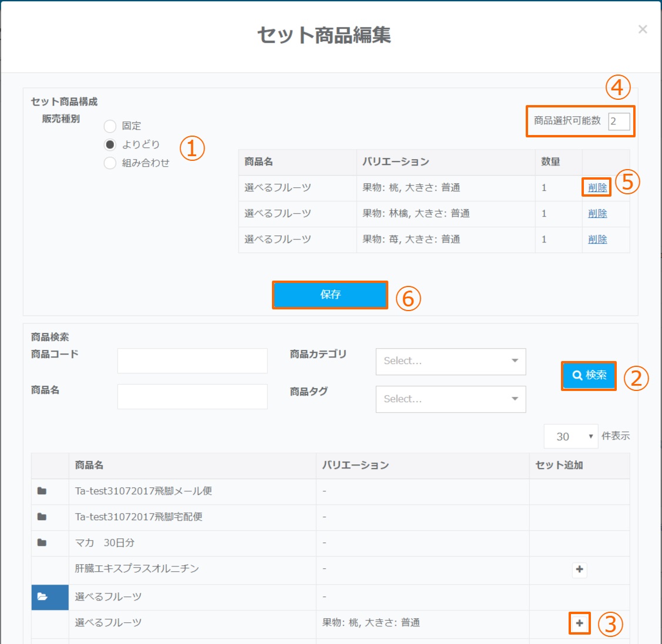This screenshot has height=644, width=662.
Task: Select the よりどり radio button
Action: [110, 144]
